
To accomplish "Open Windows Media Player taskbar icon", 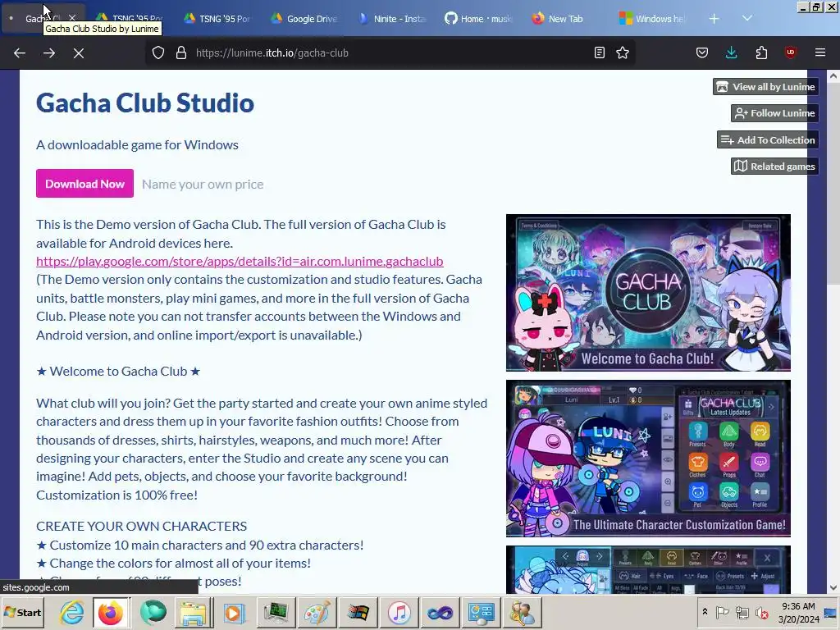I will (234, 613).
